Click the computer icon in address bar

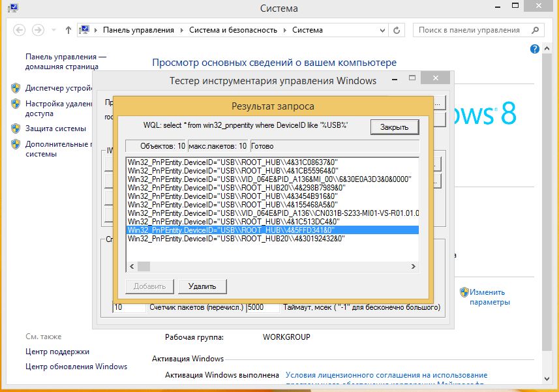coord(84,30)
